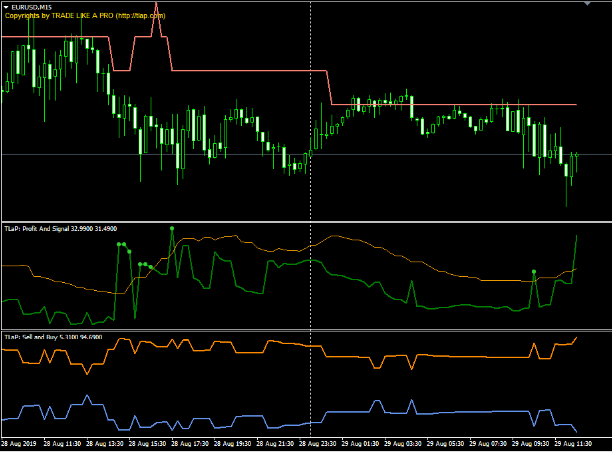Viewport: 612px width, 452px height.
Task: Click the 29 Aug 01:30 time label
Action: tap(360, 444)
